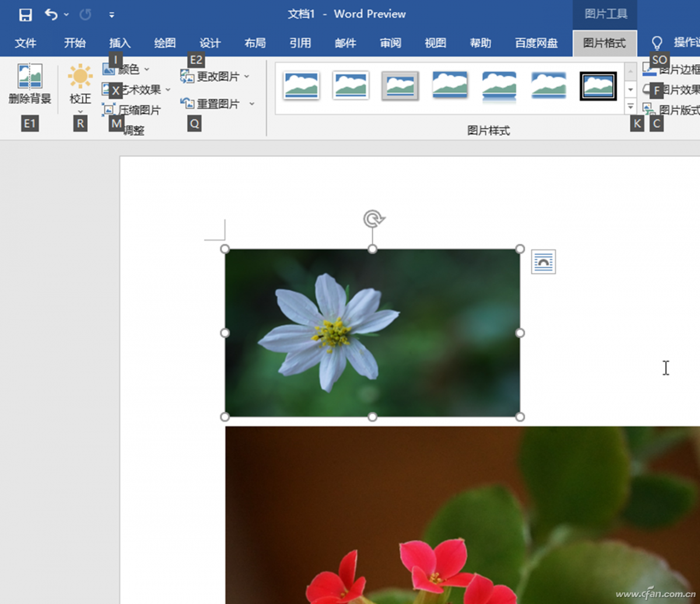Undo the last action with the arrow icon
Viewport: 700px width, 604px height.
[51, 14]
